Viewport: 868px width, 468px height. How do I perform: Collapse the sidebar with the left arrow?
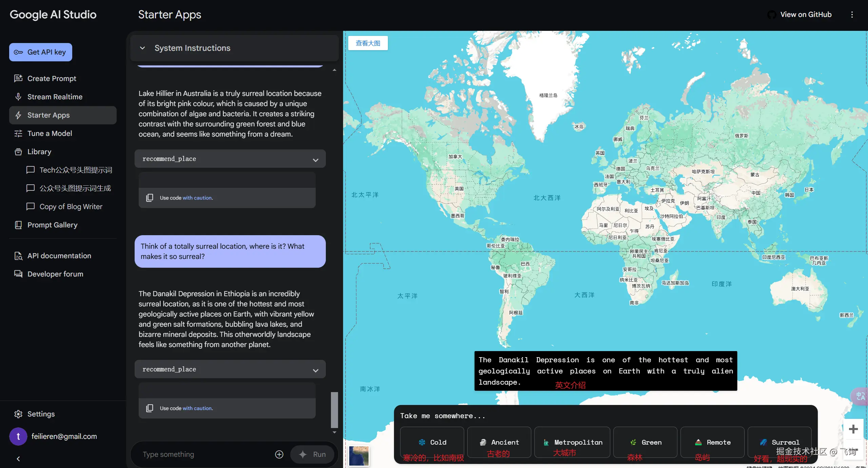tap(18, 459)
